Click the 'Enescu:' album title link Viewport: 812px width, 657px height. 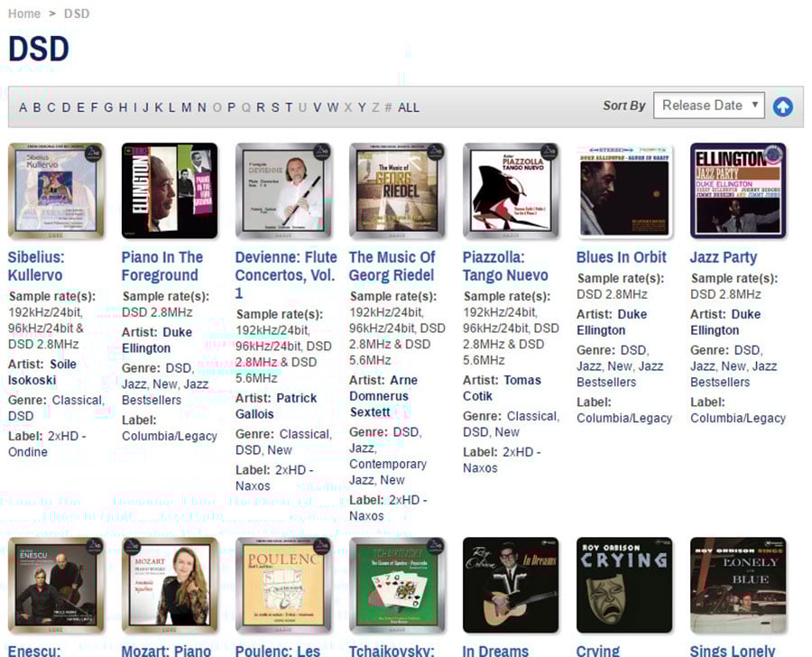34,651
